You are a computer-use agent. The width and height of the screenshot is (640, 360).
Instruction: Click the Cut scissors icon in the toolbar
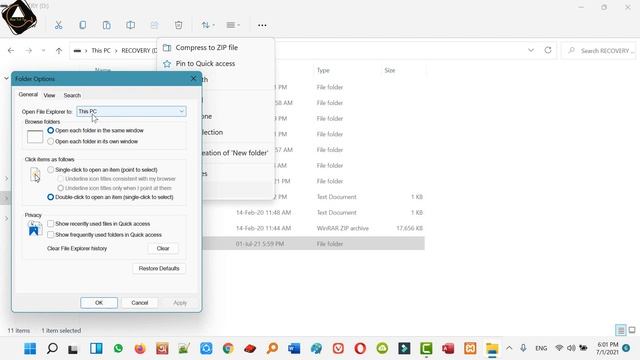click(x=58, y=25)
